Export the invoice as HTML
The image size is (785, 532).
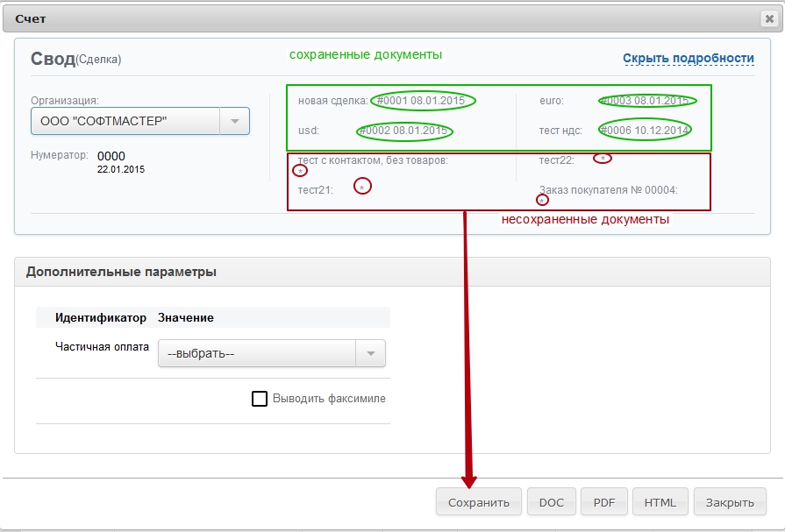[x=660, y=503]
